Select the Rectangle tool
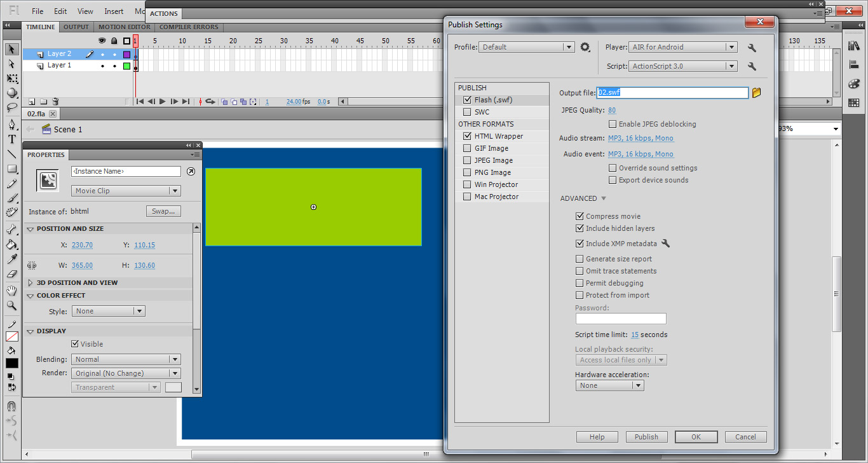The height and width of the screenshot is (463, 868). click(x=11, y=169)
